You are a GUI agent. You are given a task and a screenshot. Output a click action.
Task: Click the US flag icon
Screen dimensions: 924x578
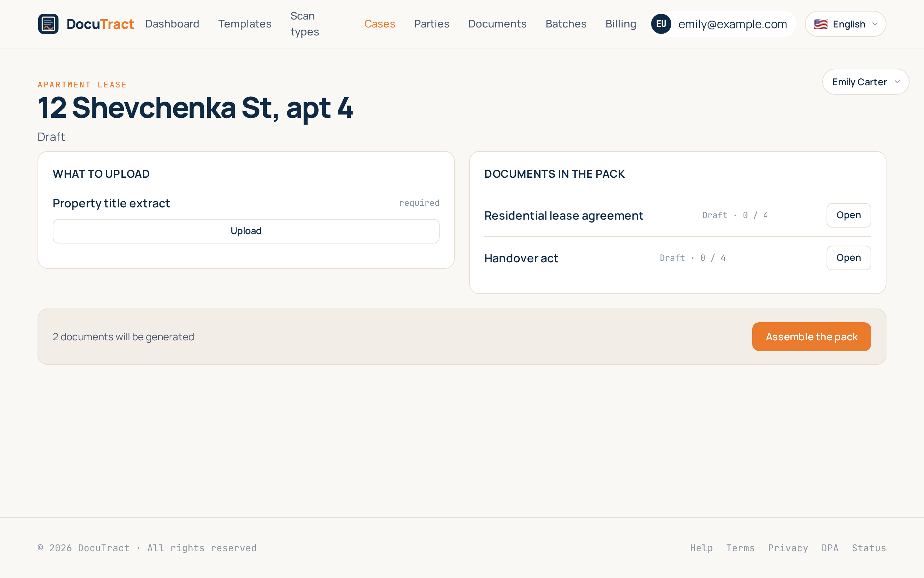pyautogui.click(x=820, y=24)
